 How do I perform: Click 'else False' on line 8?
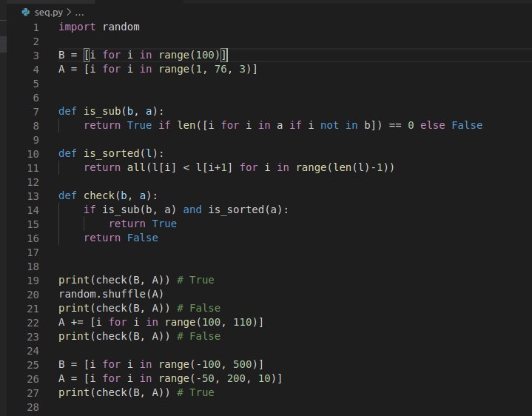point(451,126)
